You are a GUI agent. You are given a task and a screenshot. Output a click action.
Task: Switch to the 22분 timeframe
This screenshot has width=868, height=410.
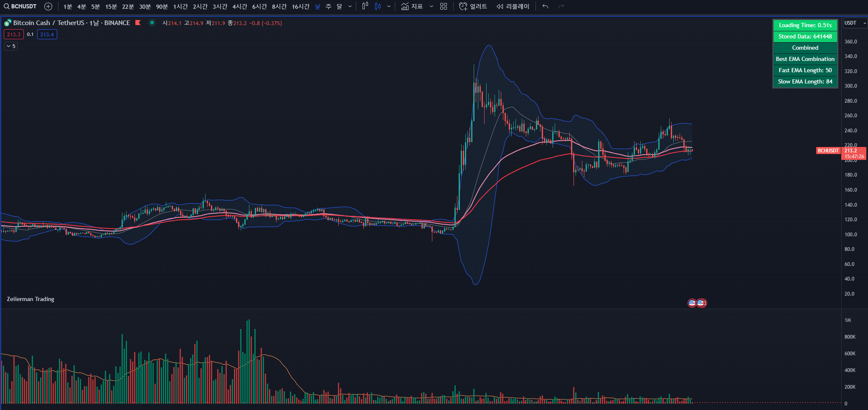coord(128,6)
